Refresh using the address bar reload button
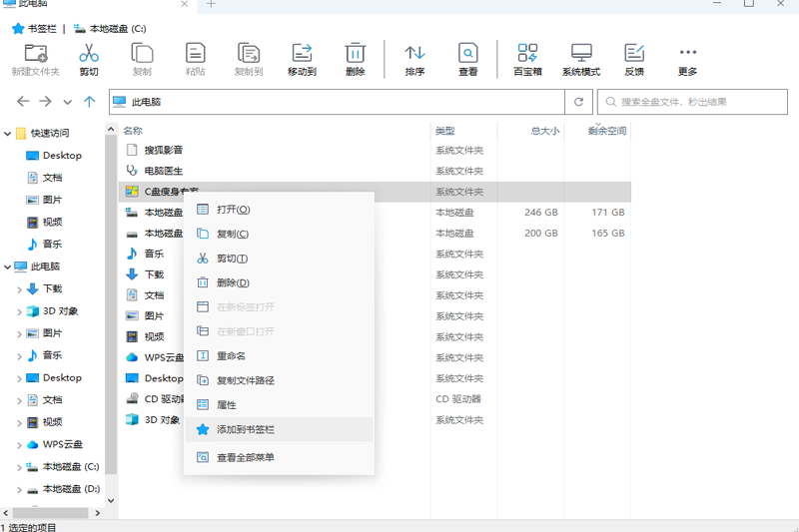Image resolution: width=799 pixels, height=532 pixels. coord(577,102)
